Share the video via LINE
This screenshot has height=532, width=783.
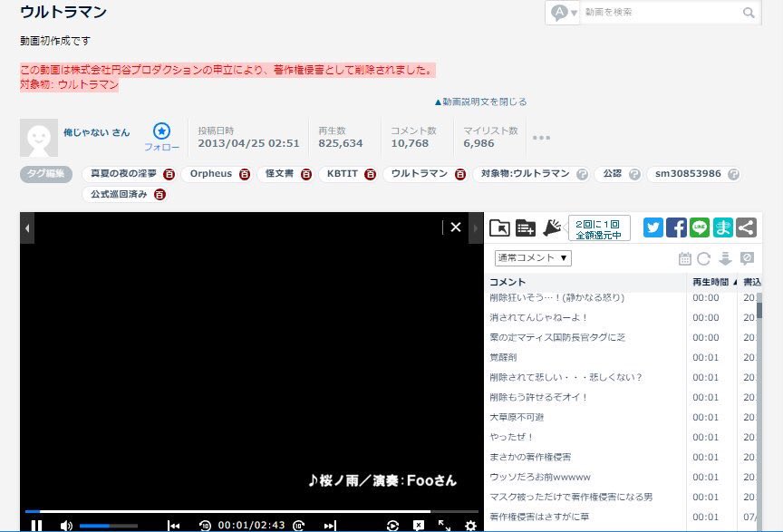pos(700,227)
